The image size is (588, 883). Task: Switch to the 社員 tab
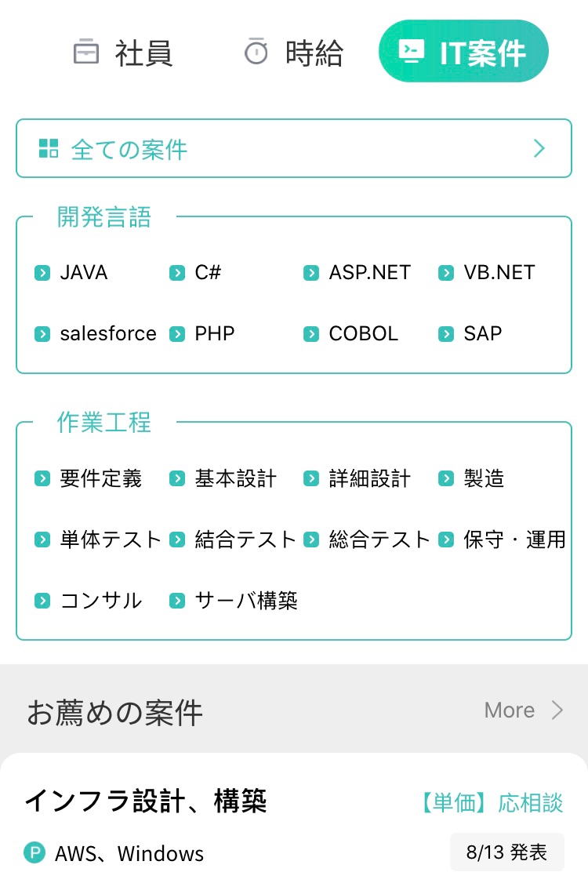pyautogui.click(x=123, y=53)
